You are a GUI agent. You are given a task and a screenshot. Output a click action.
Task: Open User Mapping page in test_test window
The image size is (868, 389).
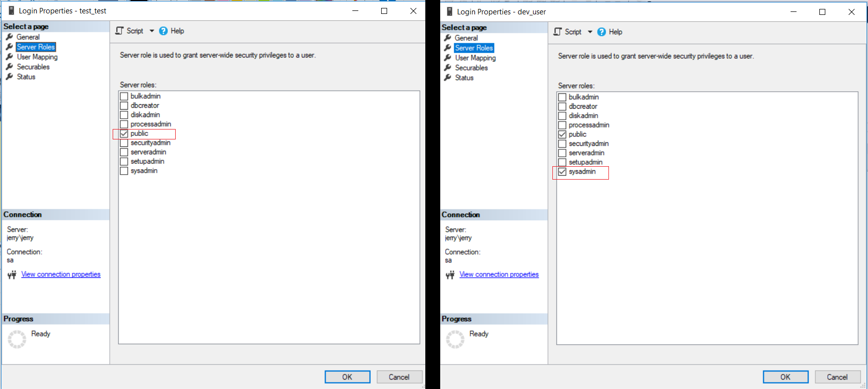pyautogui.click(x=37, y=57)
